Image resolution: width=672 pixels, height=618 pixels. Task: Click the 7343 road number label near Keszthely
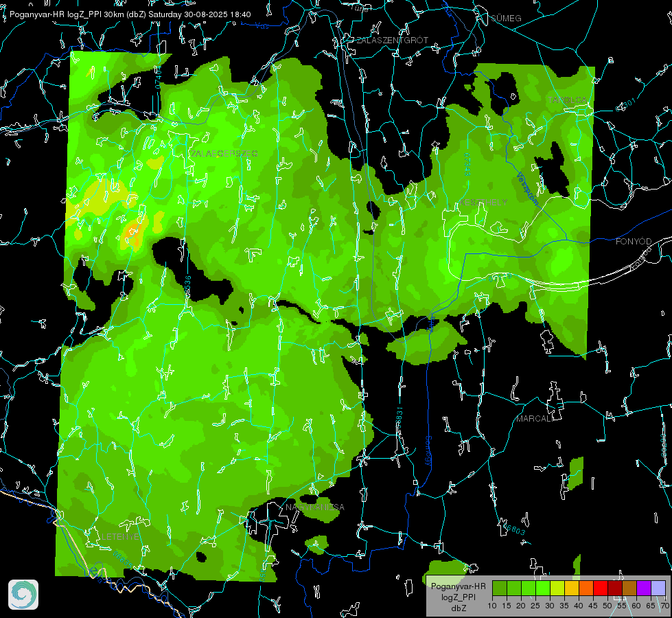coord(467,164)
